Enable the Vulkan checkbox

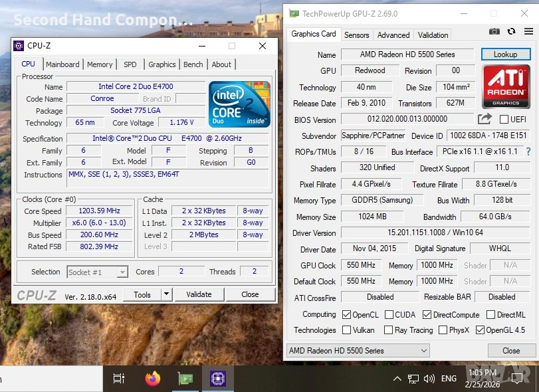tap(346, 330)
